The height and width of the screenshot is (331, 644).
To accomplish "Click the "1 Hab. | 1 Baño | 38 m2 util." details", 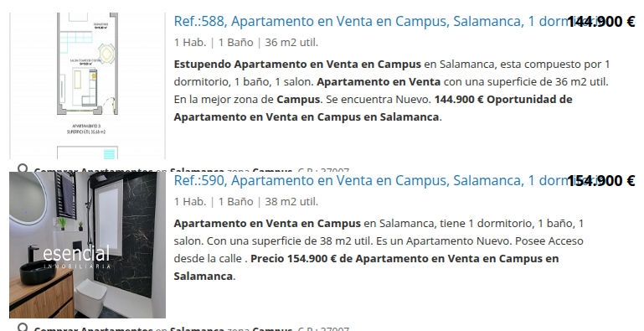I will point(246,201).
